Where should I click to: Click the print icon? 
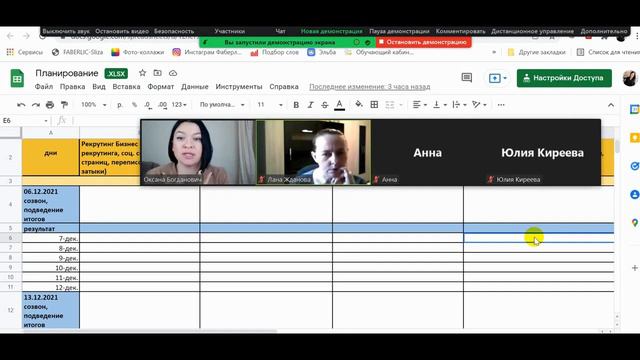50,105
